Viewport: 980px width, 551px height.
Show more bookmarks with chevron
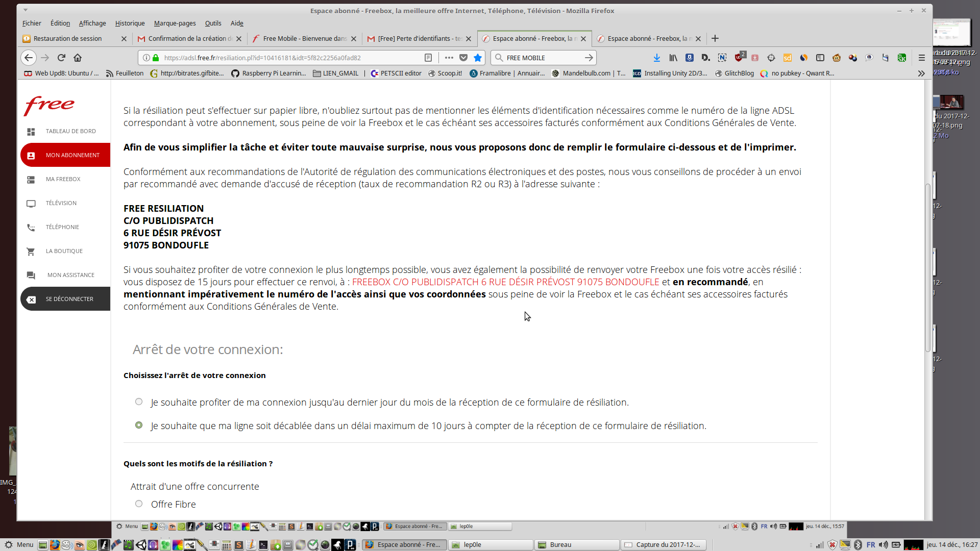point(921,73)
